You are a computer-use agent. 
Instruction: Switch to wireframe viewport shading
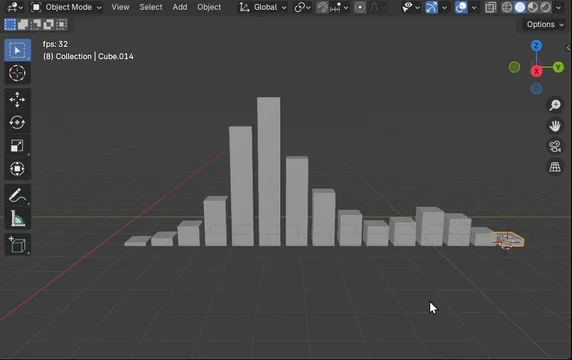click(507, 7)
